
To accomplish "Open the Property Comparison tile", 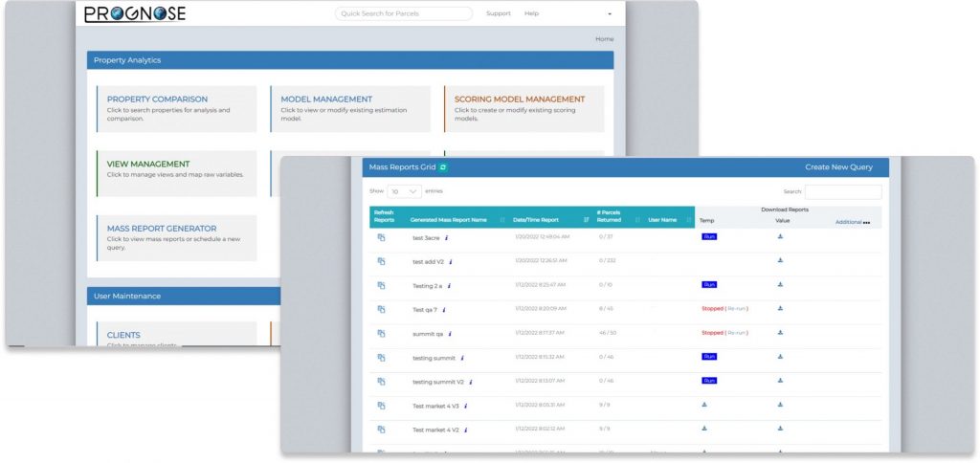I will [x=157, y=99].
